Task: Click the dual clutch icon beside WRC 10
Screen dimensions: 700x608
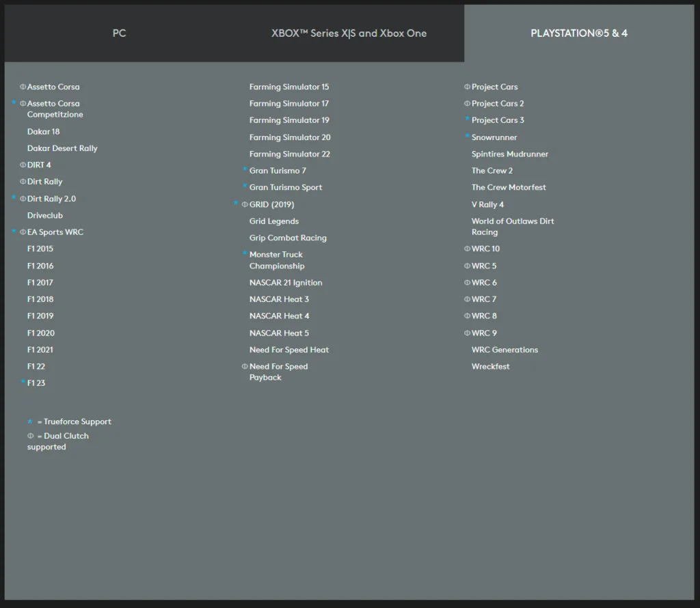Action: tap(467, 249)
